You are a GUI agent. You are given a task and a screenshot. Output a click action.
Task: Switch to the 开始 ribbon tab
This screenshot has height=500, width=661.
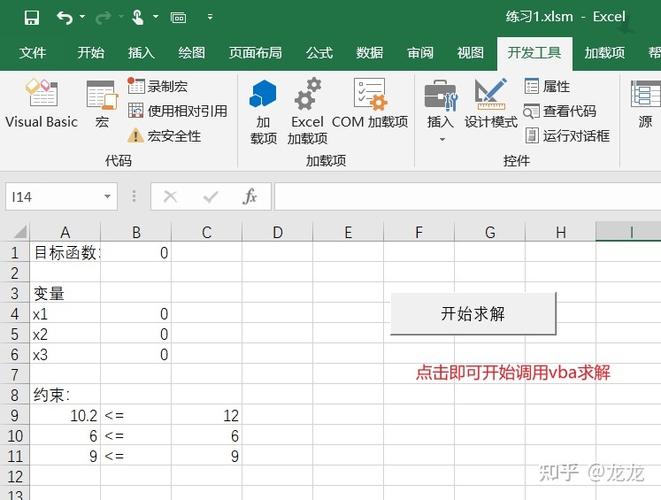tap(91, 53)
